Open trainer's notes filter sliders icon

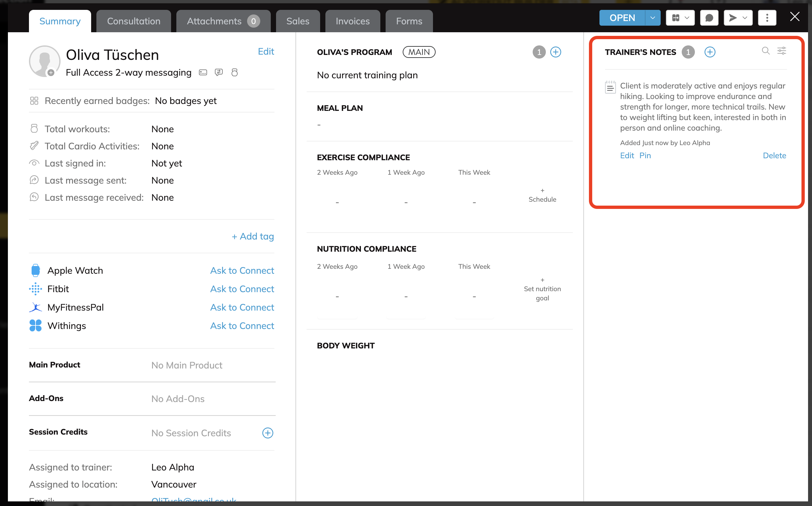click(x=781, y=51)
